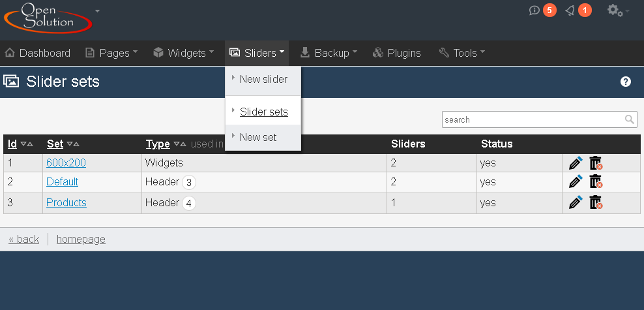
Task: Open messages icon with 5 badge
Action: pyautogui.click(x=542, y=10)
